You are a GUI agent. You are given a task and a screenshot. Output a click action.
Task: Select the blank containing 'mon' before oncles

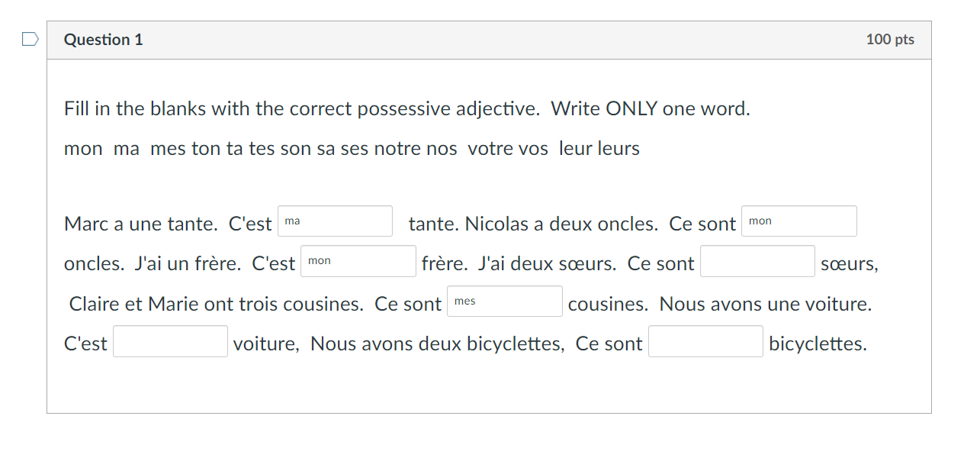(x=798, y=221)
